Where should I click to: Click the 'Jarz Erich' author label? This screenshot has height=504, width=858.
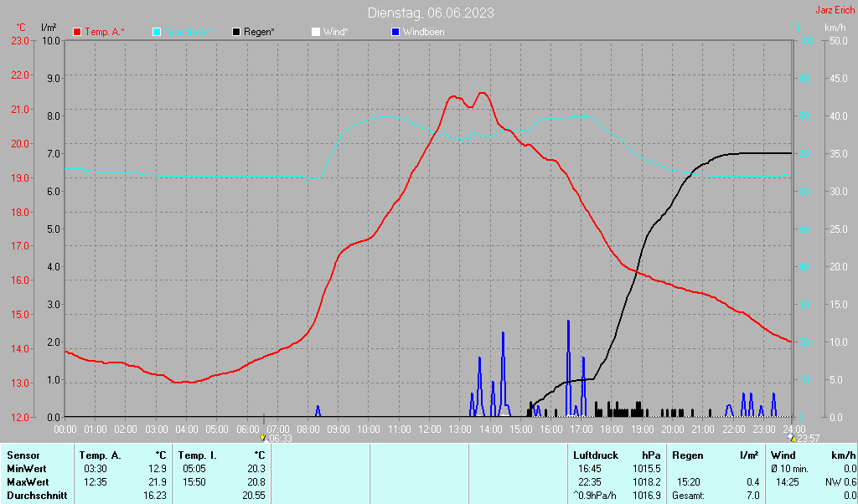[x=835, y=10]
